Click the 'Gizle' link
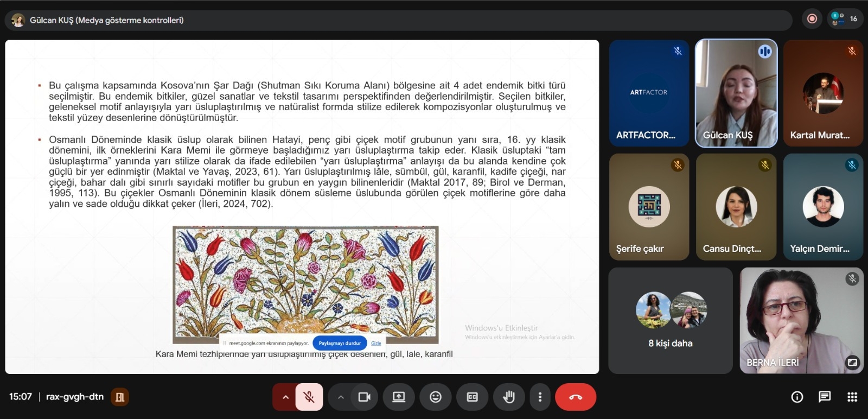The image size is (868, 419). click(x=376, y=343)
